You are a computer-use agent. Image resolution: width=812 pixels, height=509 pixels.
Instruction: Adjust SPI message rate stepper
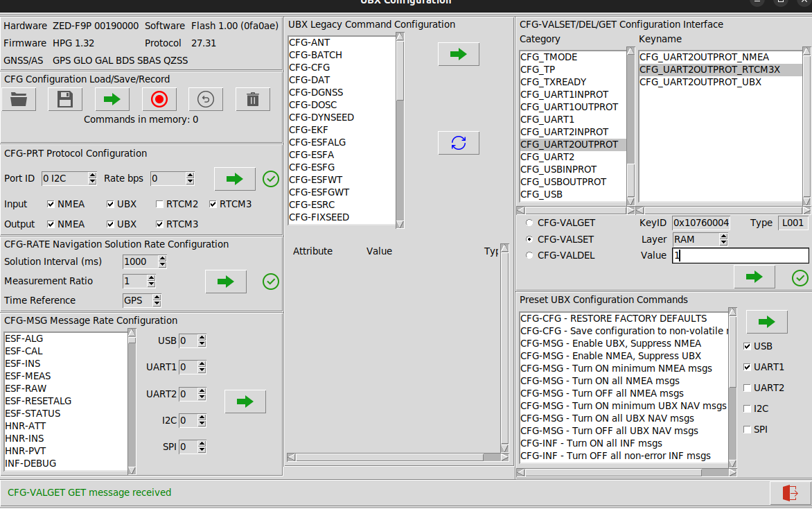[202, 447]
